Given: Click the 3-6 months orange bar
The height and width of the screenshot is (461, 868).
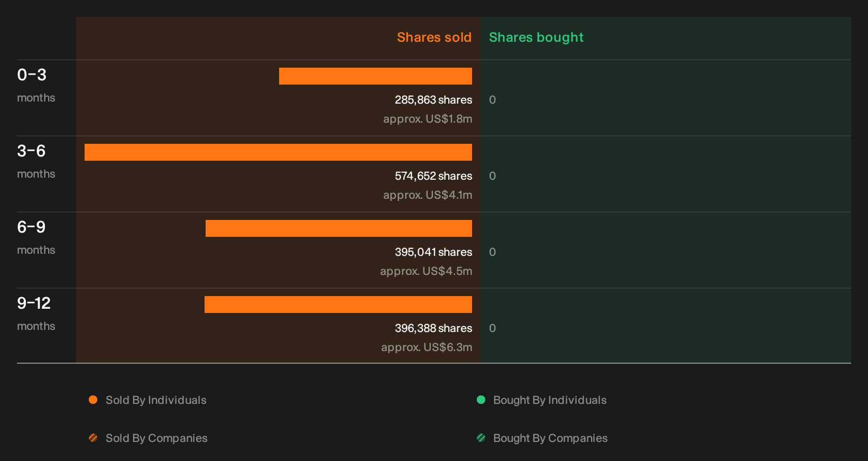Looking at the screenshot, I should click(278, 152).
